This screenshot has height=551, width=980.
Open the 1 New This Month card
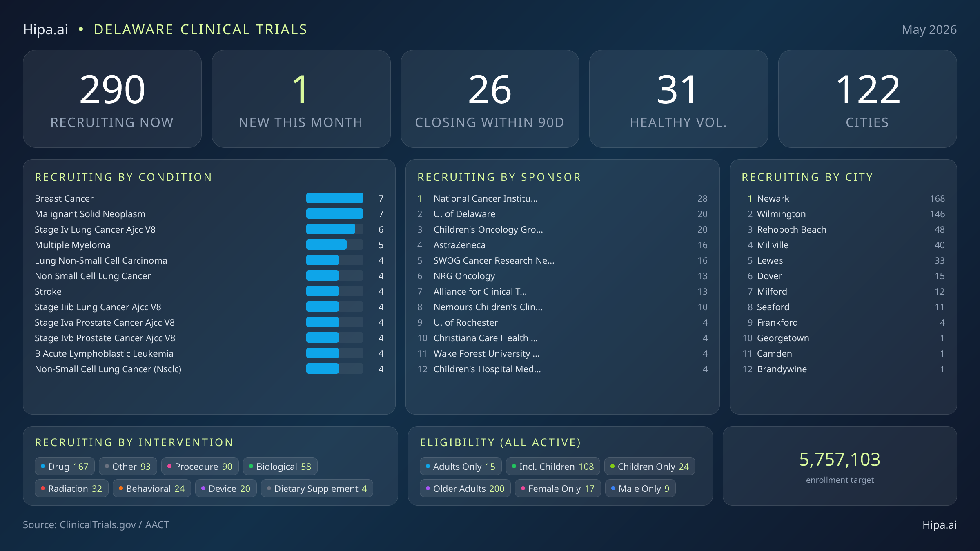click(x=301, y=99)
